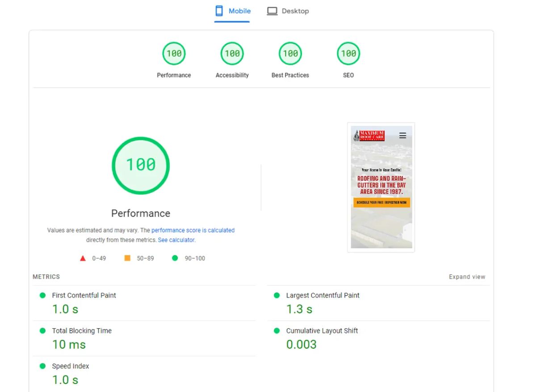Click the SEO 100 score gauge

click(x=348, y=54)
